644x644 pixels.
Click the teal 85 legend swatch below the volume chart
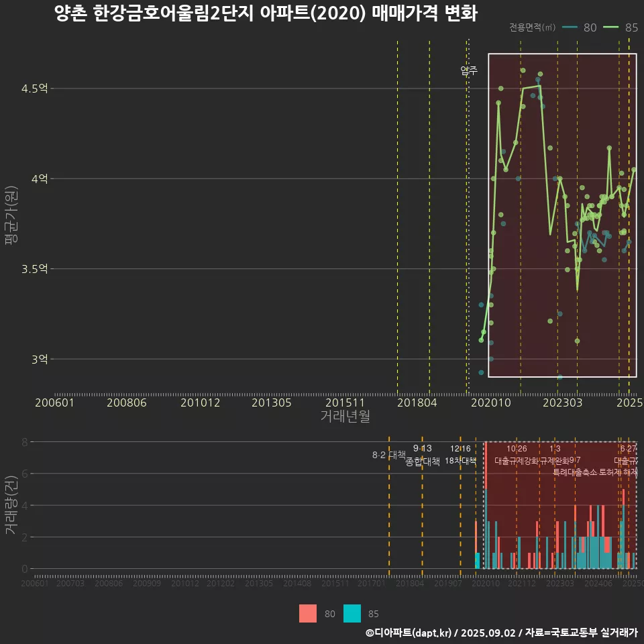352,614
